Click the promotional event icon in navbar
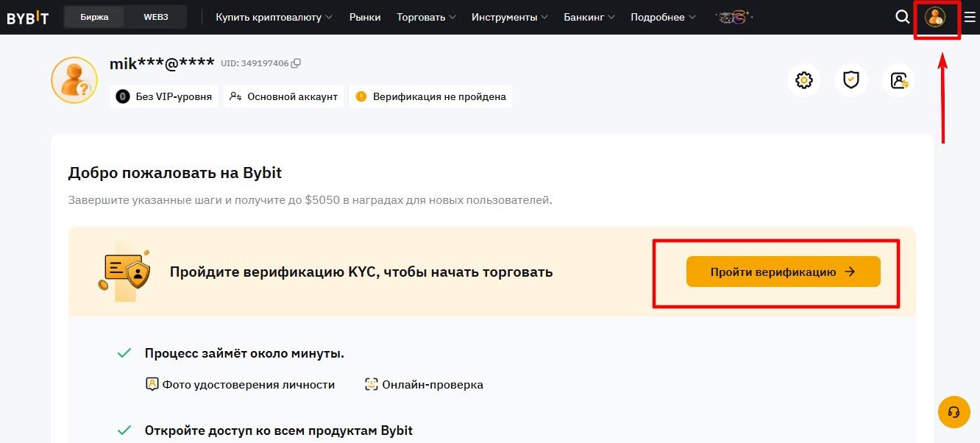Viewport: 980px width, 443px height. (x=734, y=17)
